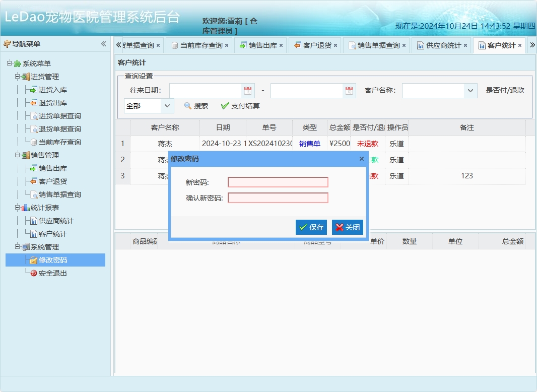Image resolution: width=537 pixels, height=392 pixels.
Task: Click the 搜索 magnifier icon
Action: (x=188, y=106)
